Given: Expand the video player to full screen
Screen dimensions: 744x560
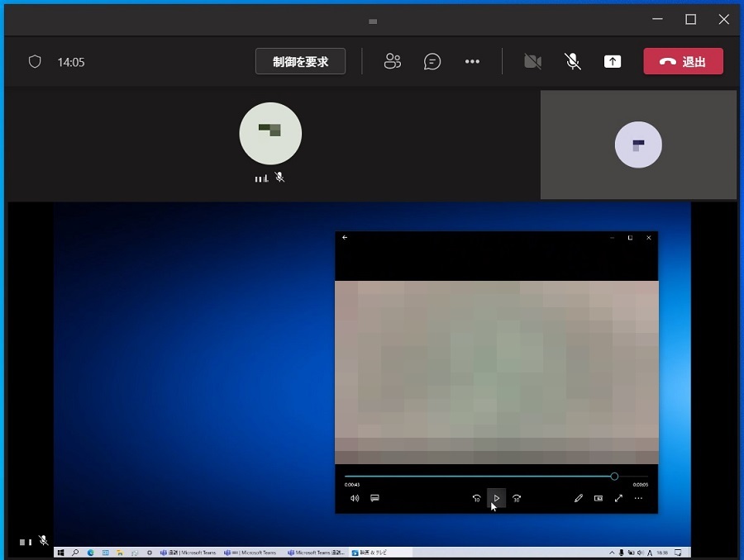Looking at the screenshot, I should coord(618,498).
